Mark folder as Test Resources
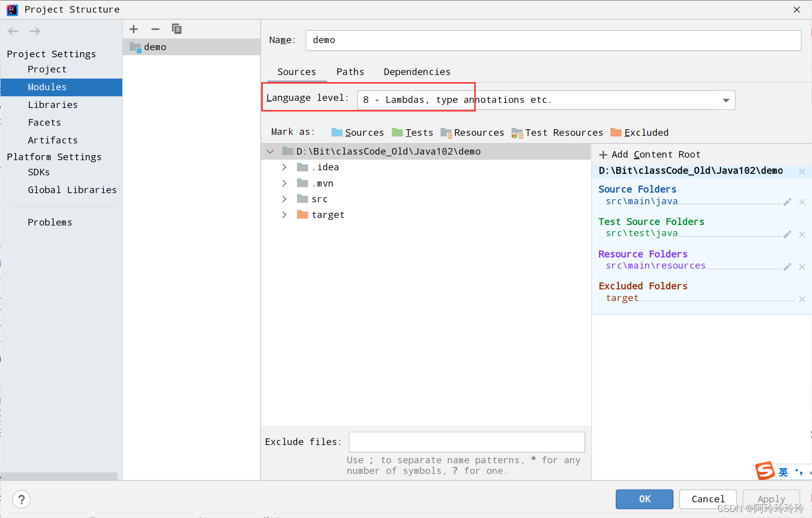 [x=557, y=133]
